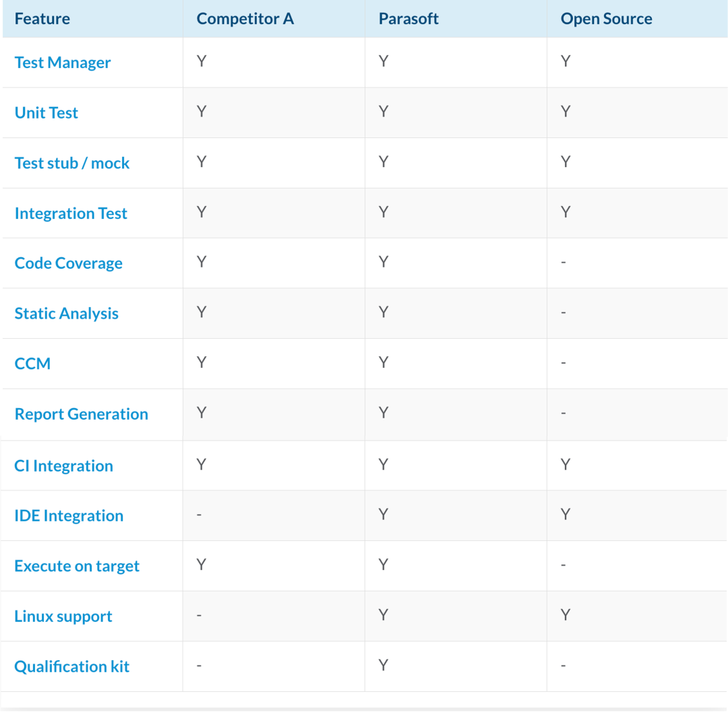The height and width of the screenshot is (712, 728).
Task: Select the Static Analysis link
Action: pyautogui.click(x=66, y=313)
